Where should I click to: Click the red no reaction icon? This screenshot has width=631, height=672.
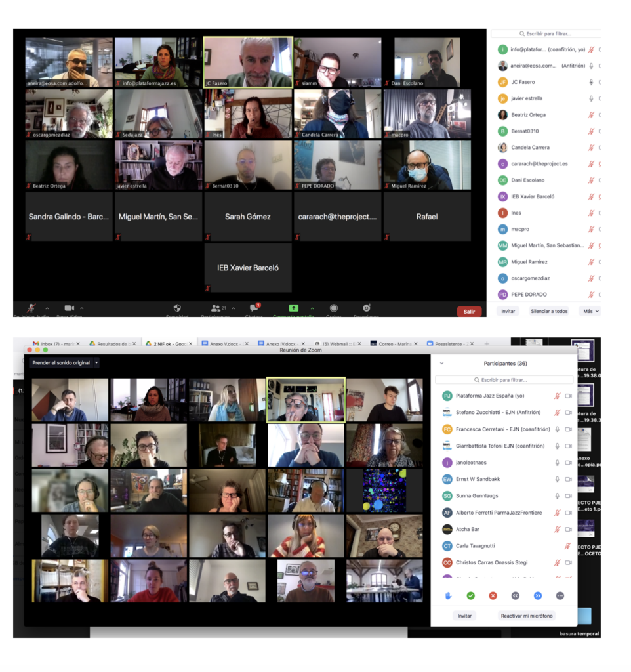493,595
